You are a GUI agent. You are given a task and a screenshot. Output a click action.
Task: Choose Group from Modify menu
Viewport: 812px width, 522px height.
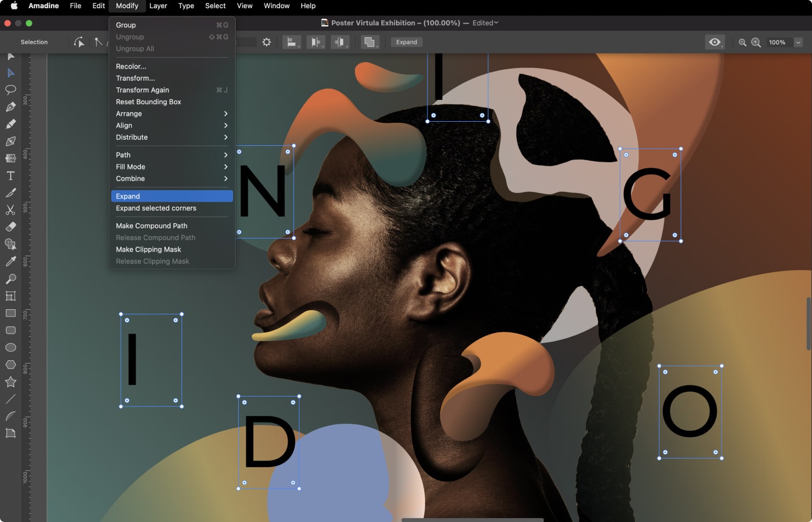172,25
